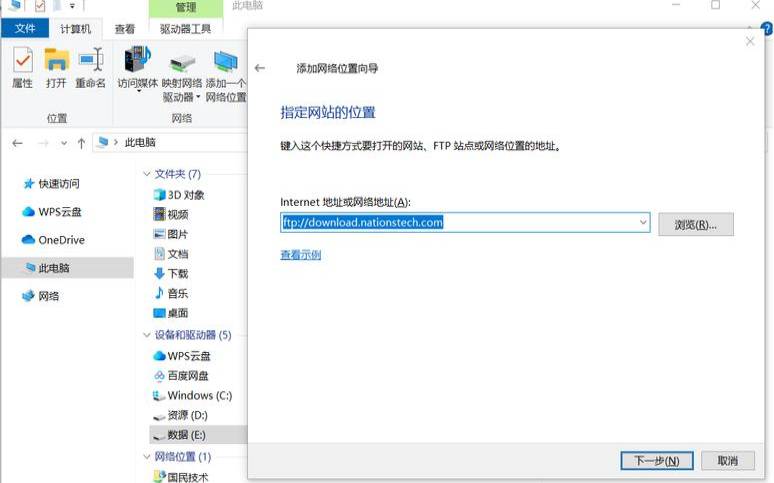Click the Explorer help question mark icon
774x483 pixels.
(768, 29)
